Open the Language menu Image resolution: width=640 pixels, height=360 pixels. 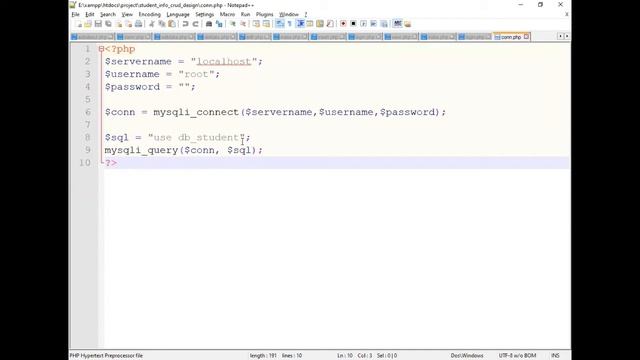click(x=178, y=14)
